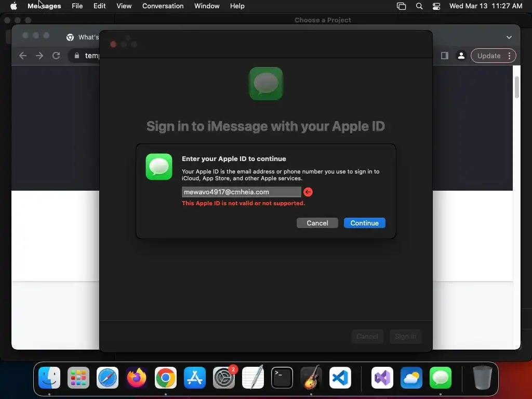Open System Settings from the Dock
Screen dimensions: 532x399
(224, 378)
